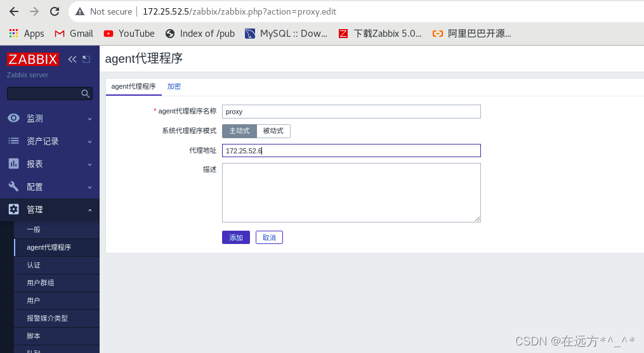Collapse the 管理 menu chevron
644x353 pixels.
click(89, 210)
